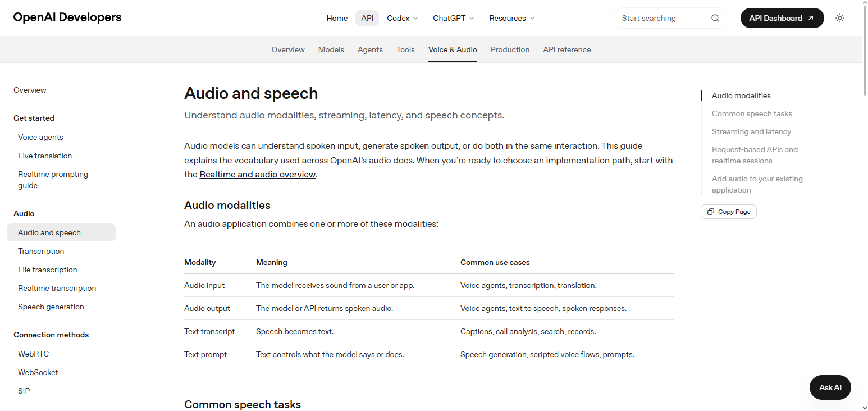
Task: Click the Audio and speech page heading
Action: coord(251,93)
